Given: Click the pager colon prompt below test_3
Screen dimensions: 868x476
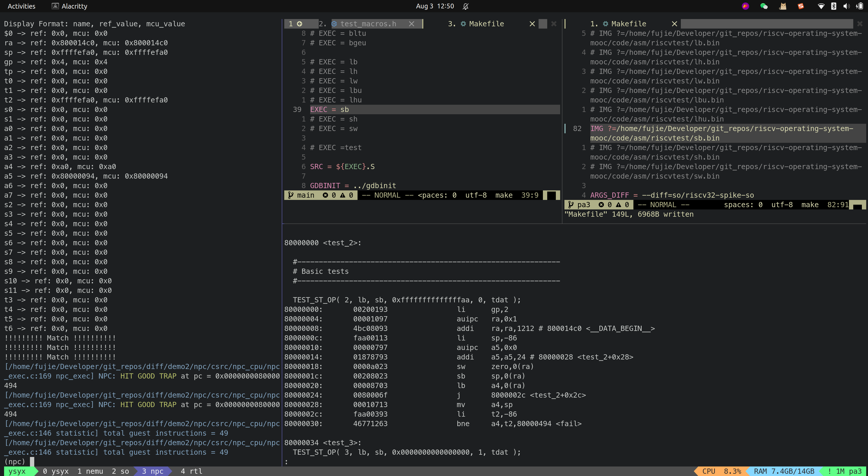Looking at the screenshot, I should (286, 462).
